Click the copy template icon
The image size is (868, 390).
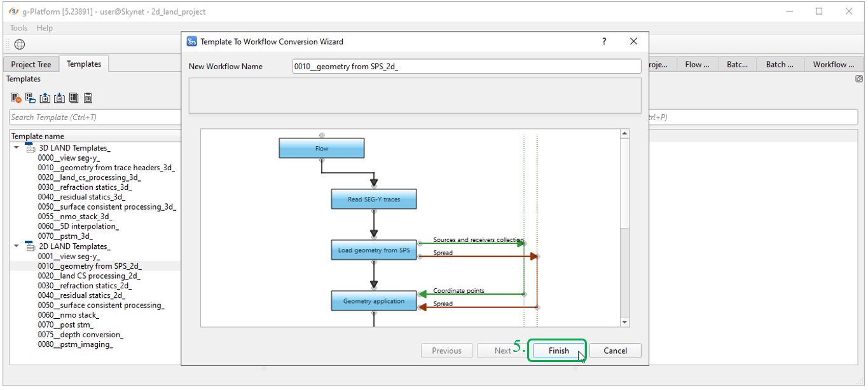(x=74, y=98)
